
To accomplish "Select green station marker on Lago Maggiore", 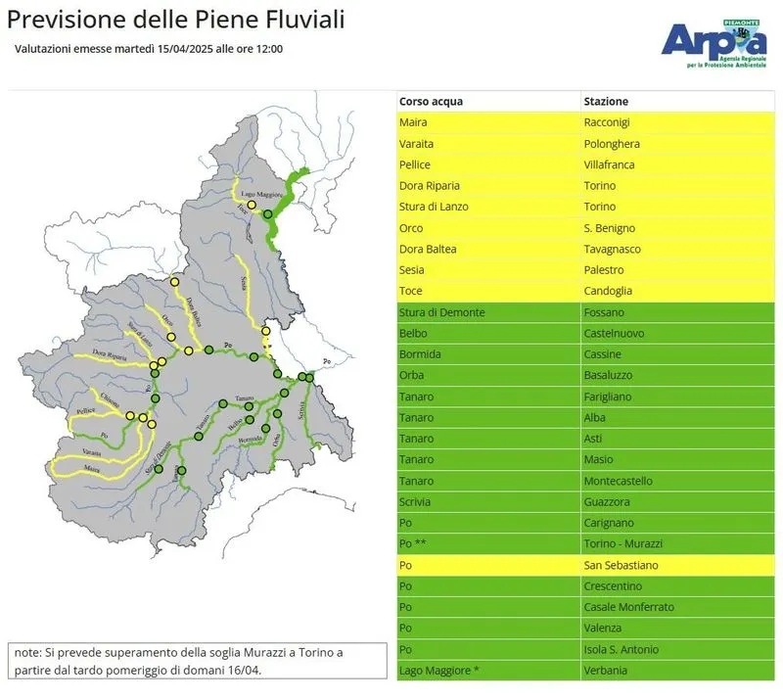I will (268, 213).
